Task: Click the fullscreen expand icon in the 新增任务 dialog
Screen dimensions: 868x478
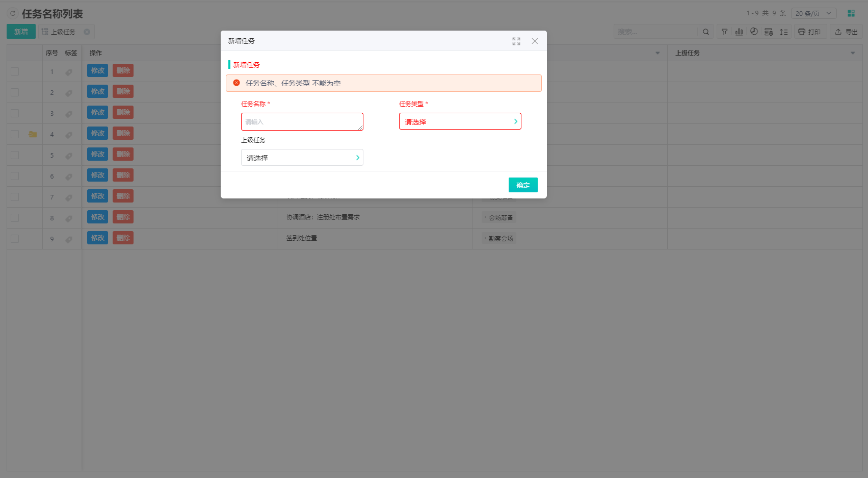Action: pos(516,41)
